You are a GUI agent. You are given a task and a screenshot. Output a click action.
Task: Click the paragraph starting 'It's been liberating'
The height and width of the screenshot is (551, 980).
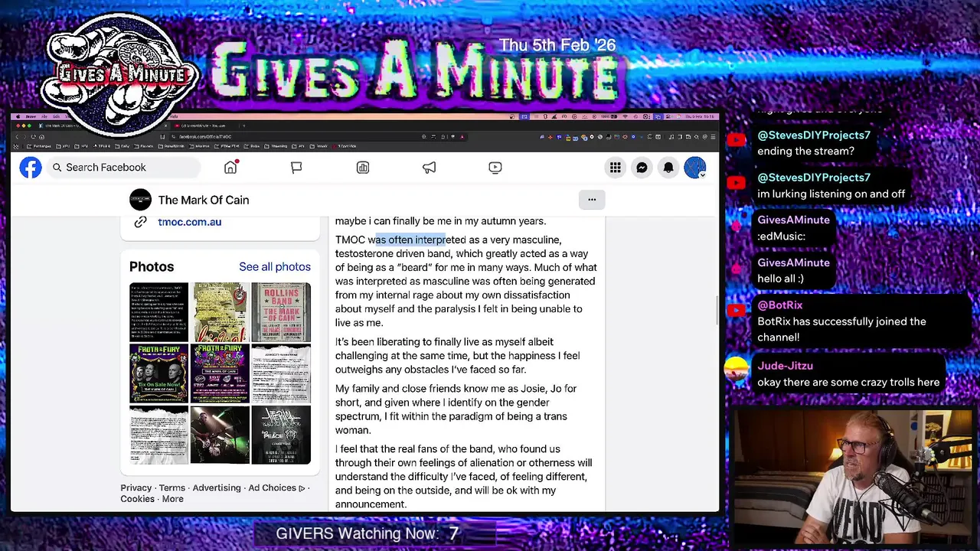coord(457,356)
